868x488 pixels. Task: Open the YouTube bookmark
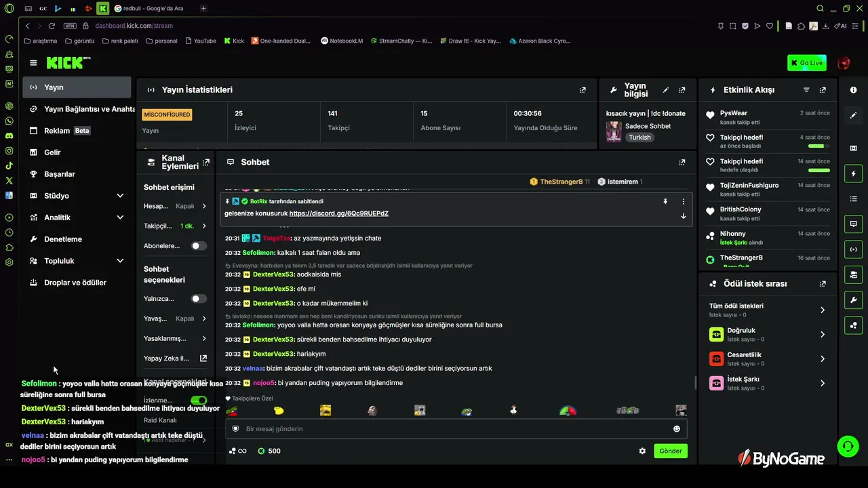coord(200,41)
